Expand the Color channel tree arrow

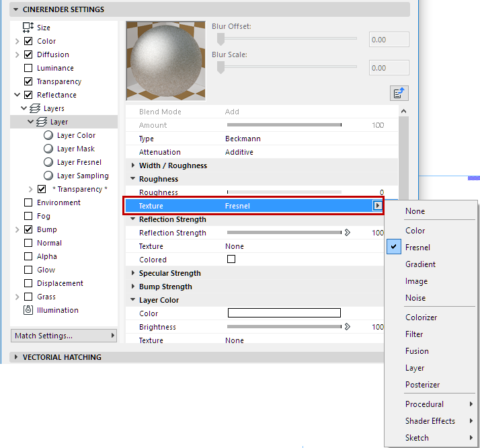coord(17,41)
